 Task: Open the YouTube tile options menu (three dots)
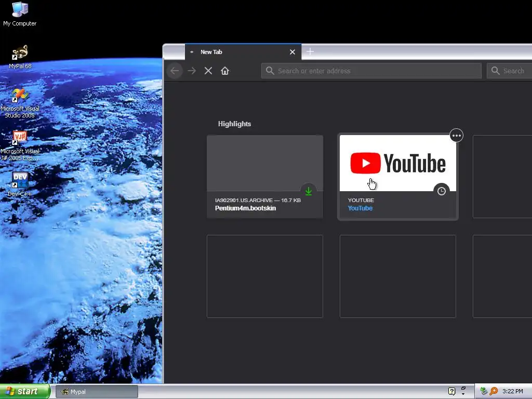tap(456, 136)
